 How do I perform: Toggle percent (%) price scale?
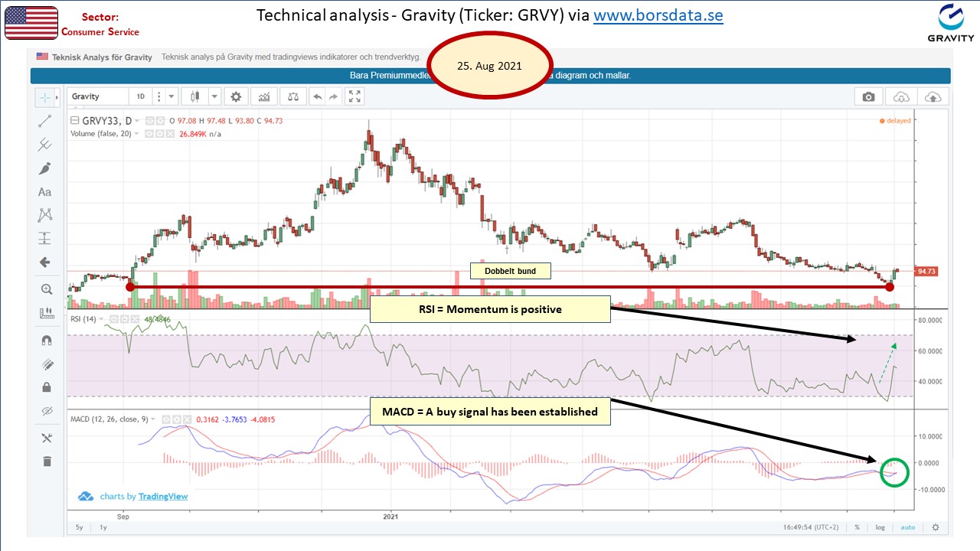pos(857,527)
